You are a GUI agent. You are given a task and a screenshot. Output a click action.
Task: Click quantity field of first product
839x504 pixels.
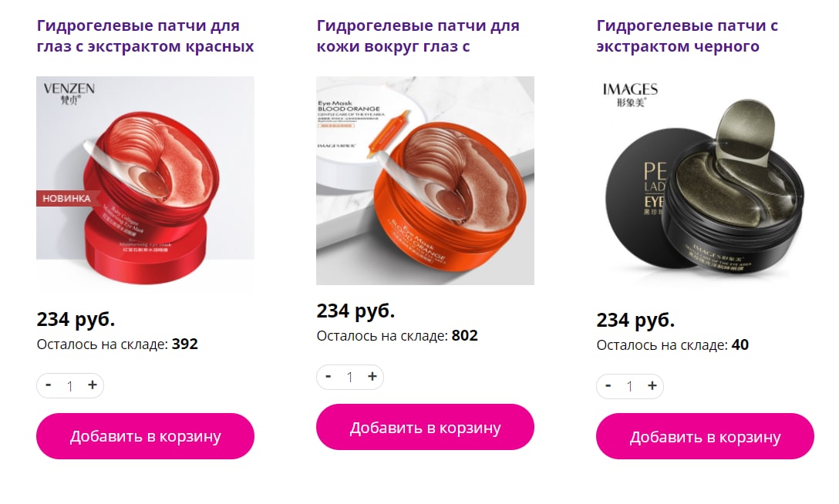pyautogui.click(x=69, y=386)
